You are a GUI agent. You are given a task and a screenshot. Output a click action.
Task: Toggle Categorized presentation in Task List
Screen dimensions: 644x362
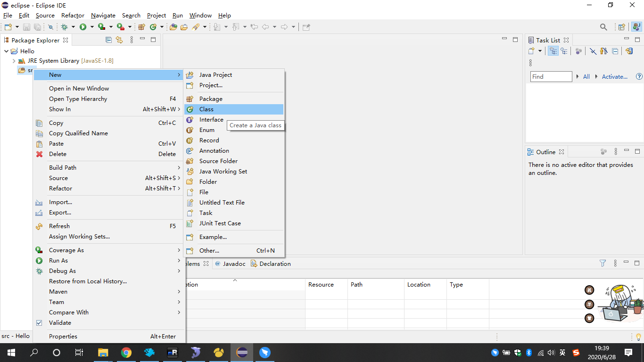point(553,51)
